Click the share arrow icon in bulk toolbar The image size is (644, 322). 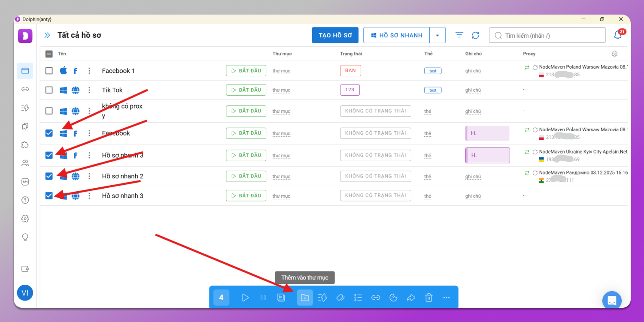[x=411, y=298]
